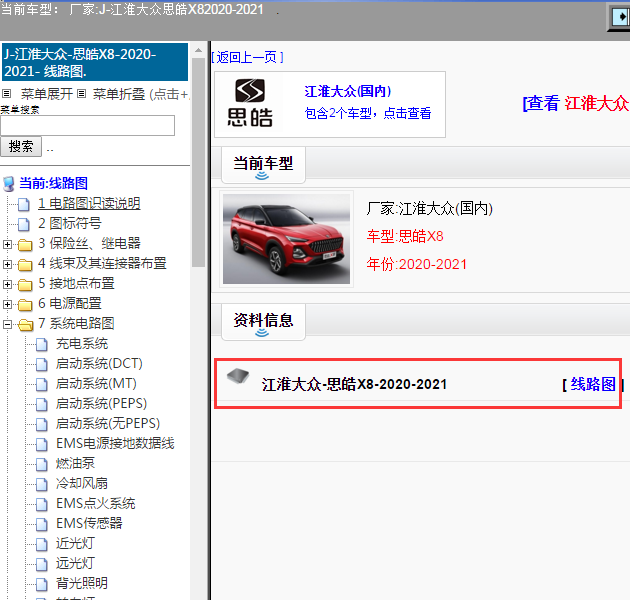Open 江淮大众(国内) brand link
The height and width of the screenshot is (600, 630).
[x=348, y=91]
